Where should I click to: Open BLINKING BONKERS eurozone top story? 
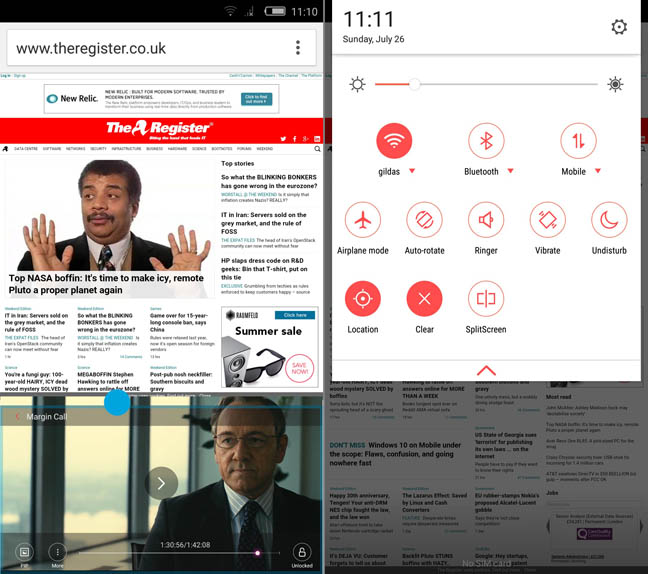pos(269,181)
